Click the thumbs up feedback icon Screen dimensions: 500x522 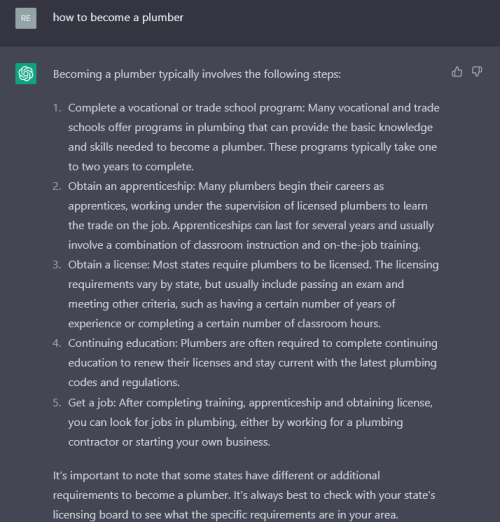coord(457,72)
